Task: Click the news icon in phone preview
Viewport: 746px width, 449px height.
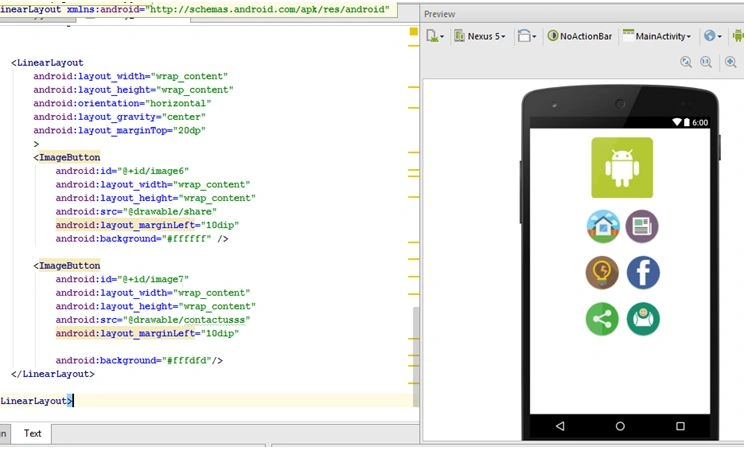Action: pos(642,226)
